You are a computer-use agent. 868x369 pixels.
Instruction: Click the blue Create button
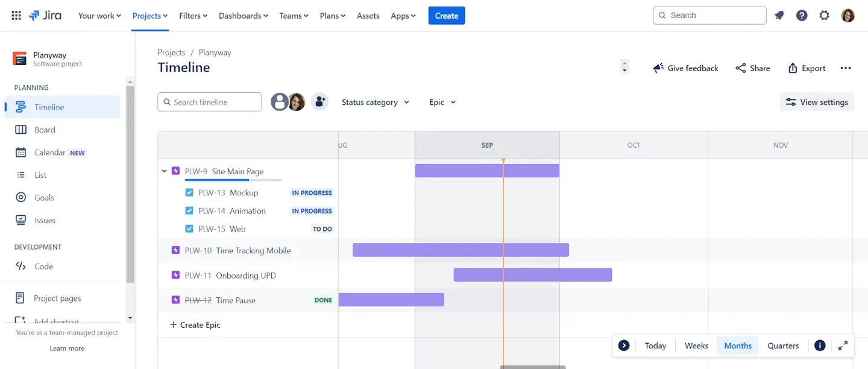(446, 15)
